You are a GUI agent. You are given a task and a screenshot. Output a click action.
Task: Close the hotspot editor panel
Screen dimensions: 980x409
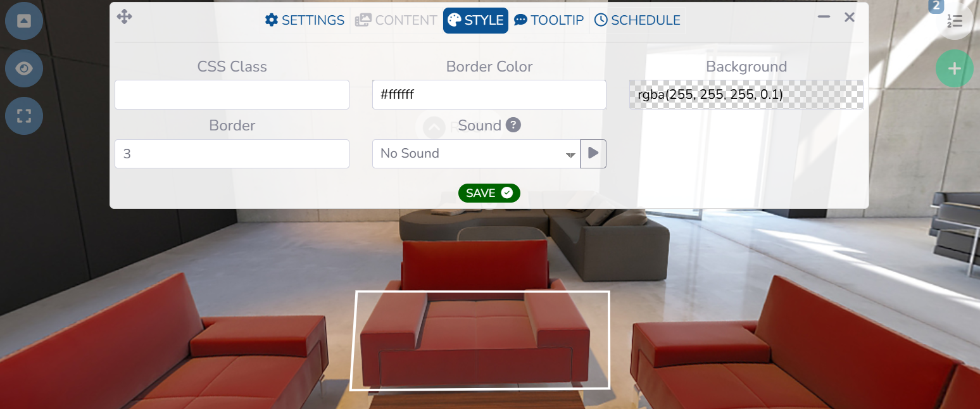pyautogui.click(x=850, y=17)
